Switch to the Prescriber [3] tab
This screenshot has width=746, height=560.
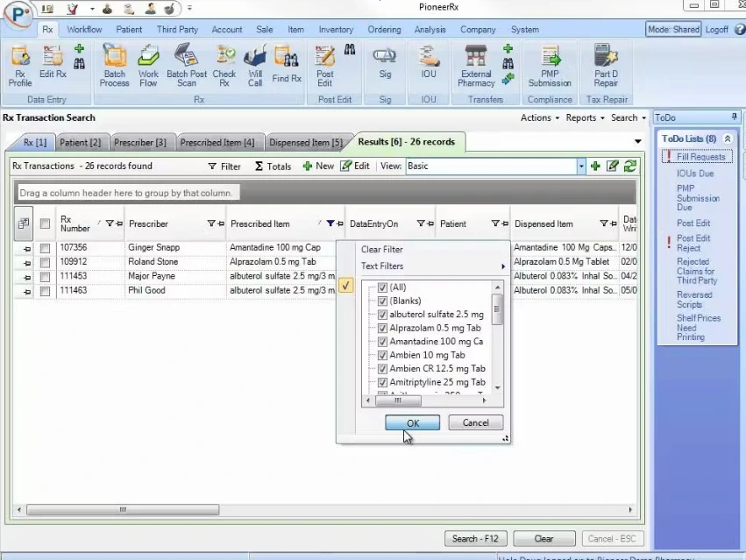point(140,142)
